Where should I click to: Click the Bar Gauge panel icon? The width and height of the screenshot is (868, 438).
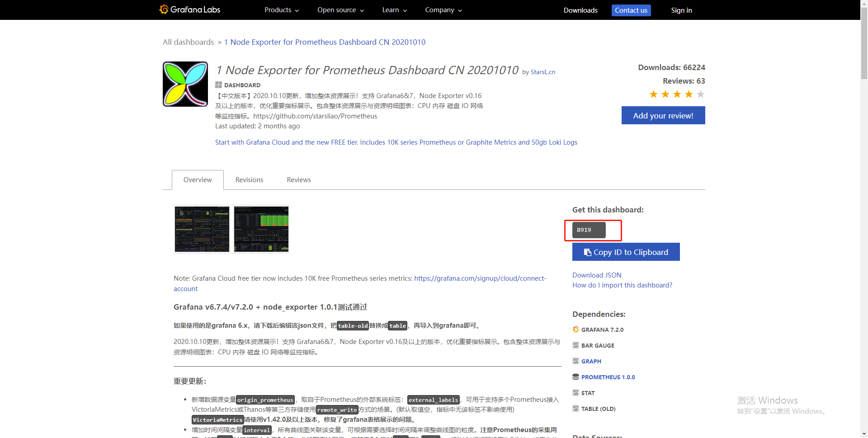(x=576, y=345)
